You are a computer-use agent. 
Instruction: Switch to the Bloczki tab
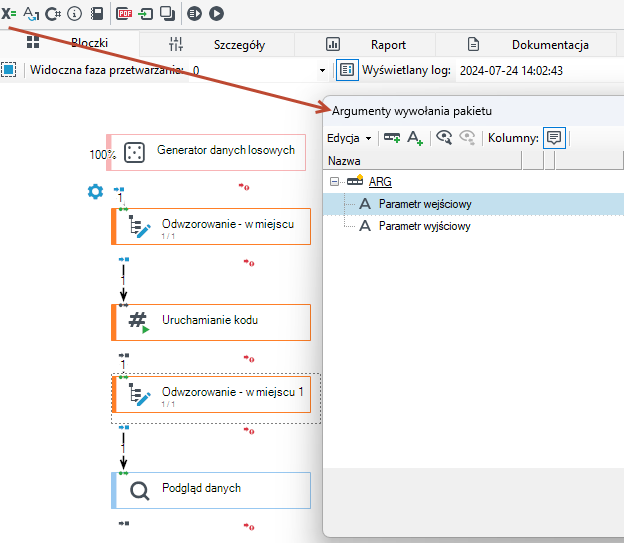pyautogui.click(x=69, y=43)
